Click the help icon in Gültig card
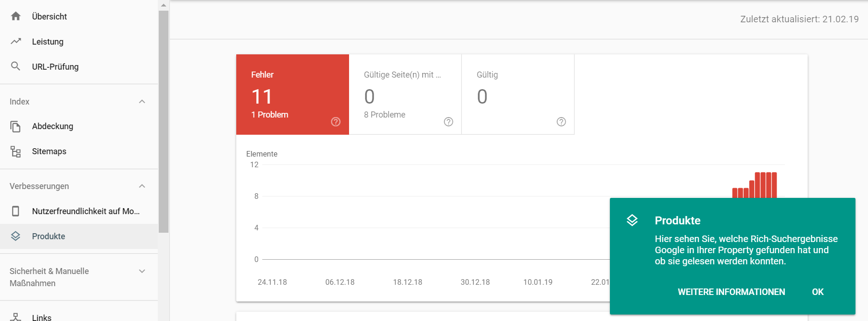 (561, 122)
